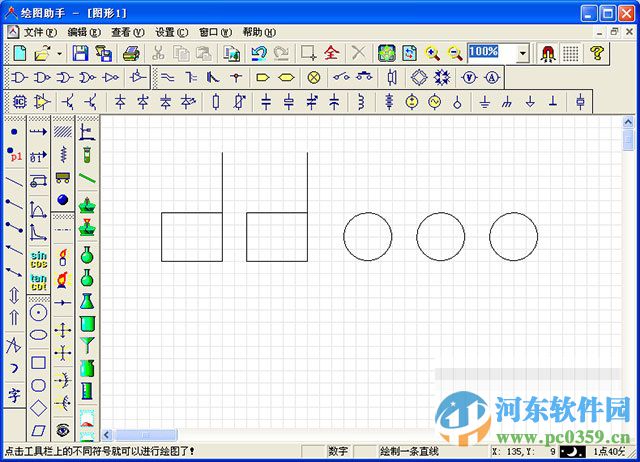The width and height of the screenshot is (640, 462).
Task: Click the export image icon
Action: click(x=231, y=53)
